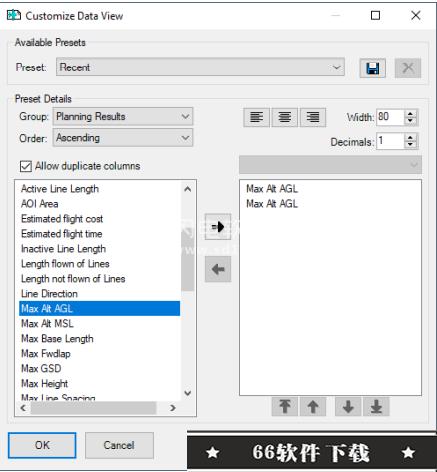
Task: Set right text alignment
Action: tap(313, 117)
